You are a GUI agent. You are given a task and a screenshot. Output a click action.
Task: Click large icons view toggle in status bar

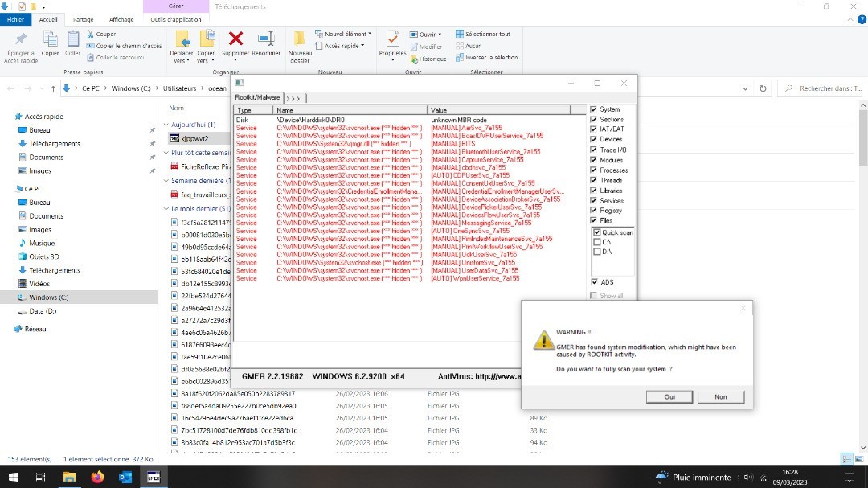(x=858, y=459)
